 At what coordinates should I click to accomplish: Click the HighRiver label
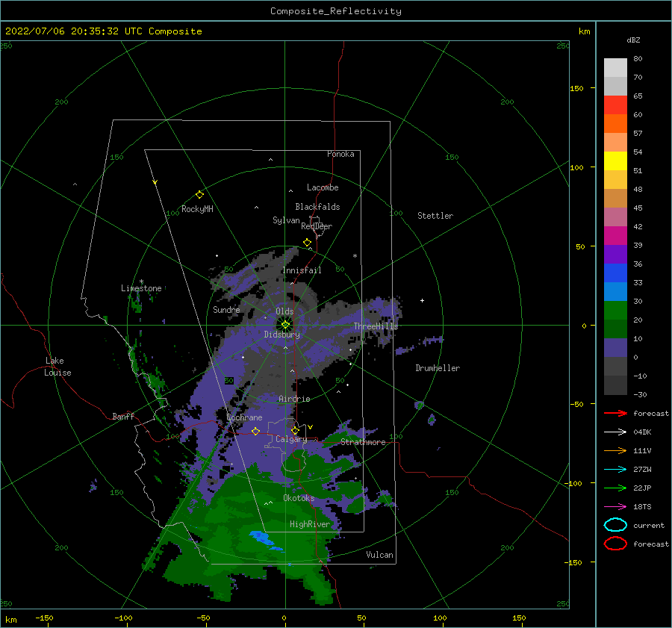tap(310, 524)
